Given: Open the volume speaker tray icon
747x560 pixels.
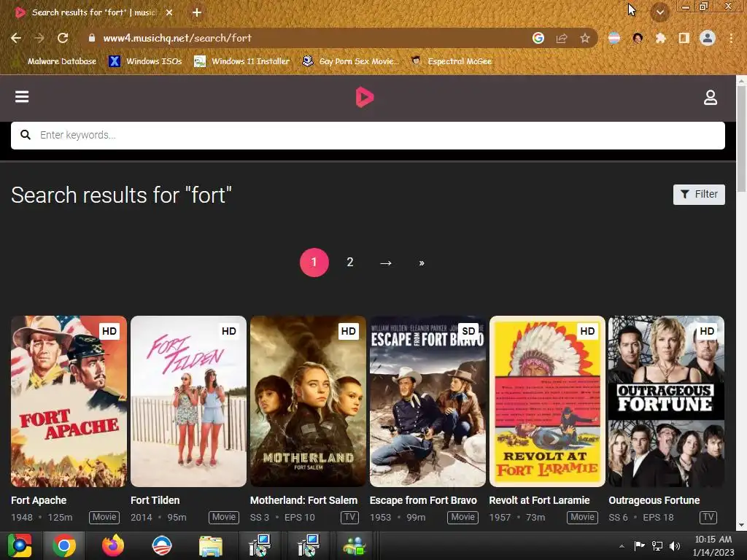Looking at the screenshot, I should (675, 545).
